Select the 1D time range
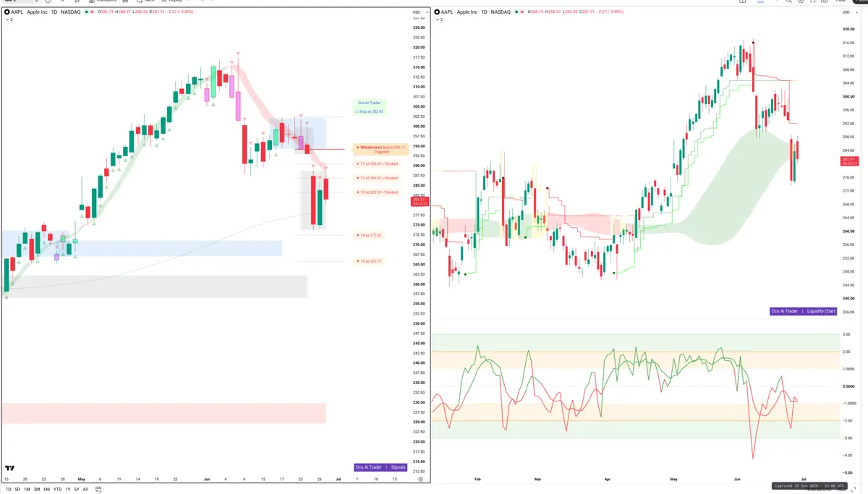The width and height of the screenshot is (868, 494). coord(8,489)
